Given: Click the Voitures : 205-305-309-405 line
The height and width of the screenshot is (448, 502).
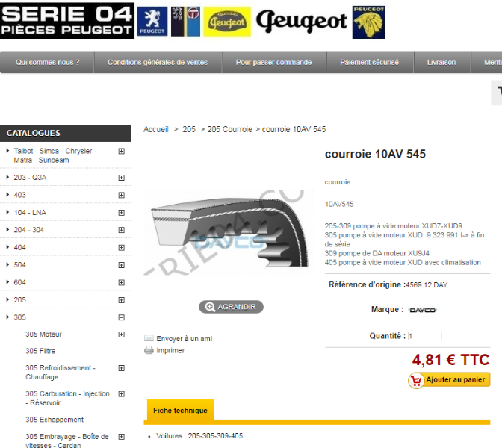Looking at the screenshot, I should click(x=199, y=436).
